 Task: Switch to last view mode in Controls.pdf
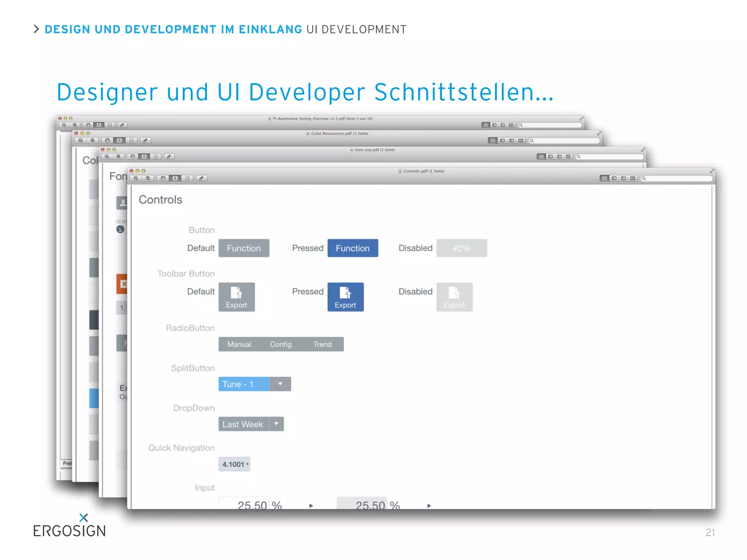coord(633,178)
